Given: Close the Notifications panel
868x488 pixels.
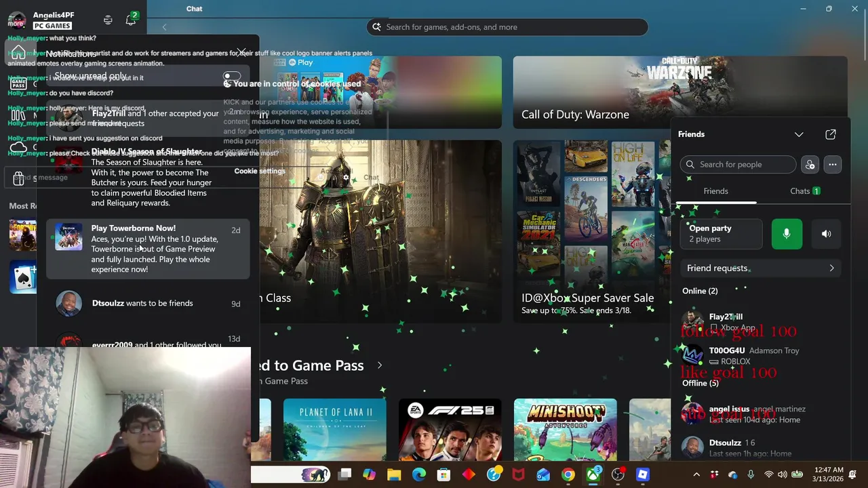Looking at the screenshot, I should [241, 53].
